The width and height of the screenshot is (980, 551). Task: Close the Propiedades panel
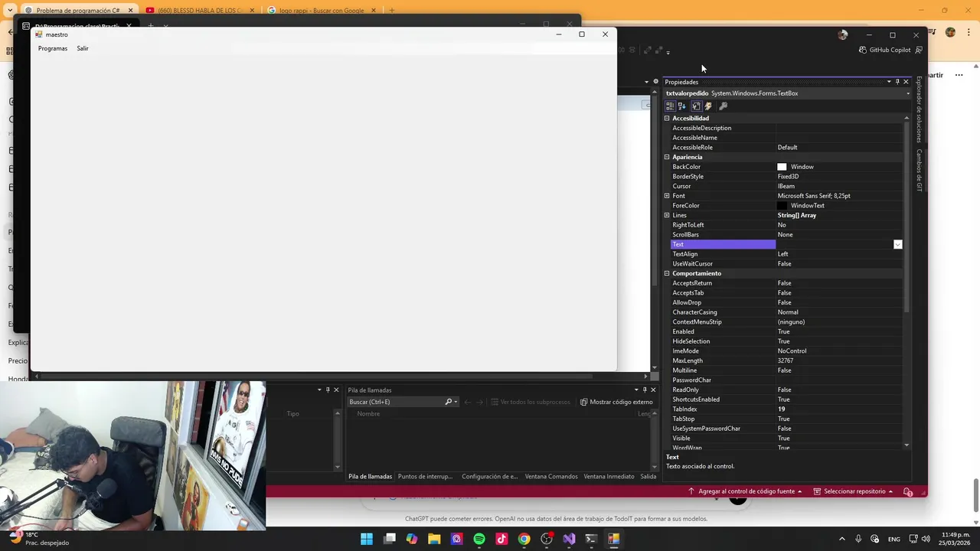(906, 82)
